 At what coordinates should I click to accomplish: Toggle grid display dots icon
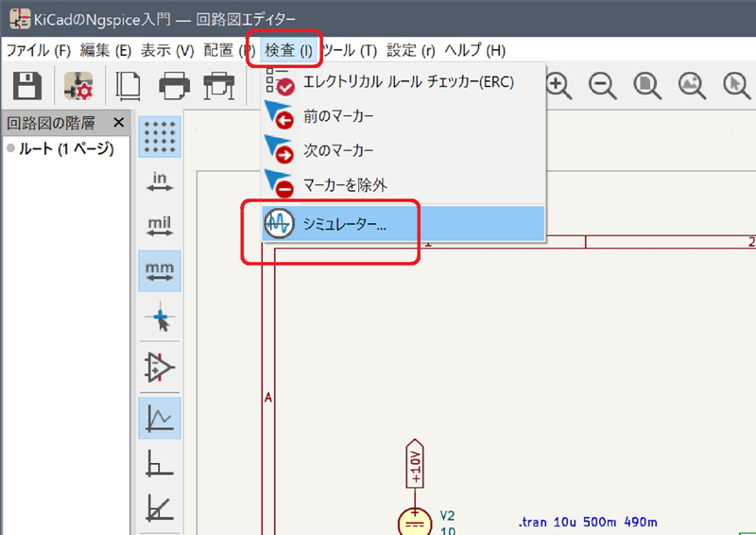coord(160,136)
